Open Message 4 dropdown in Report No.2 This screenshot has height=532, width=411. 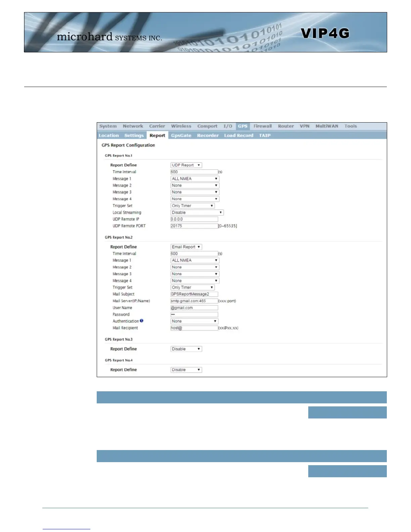point(195,281)
